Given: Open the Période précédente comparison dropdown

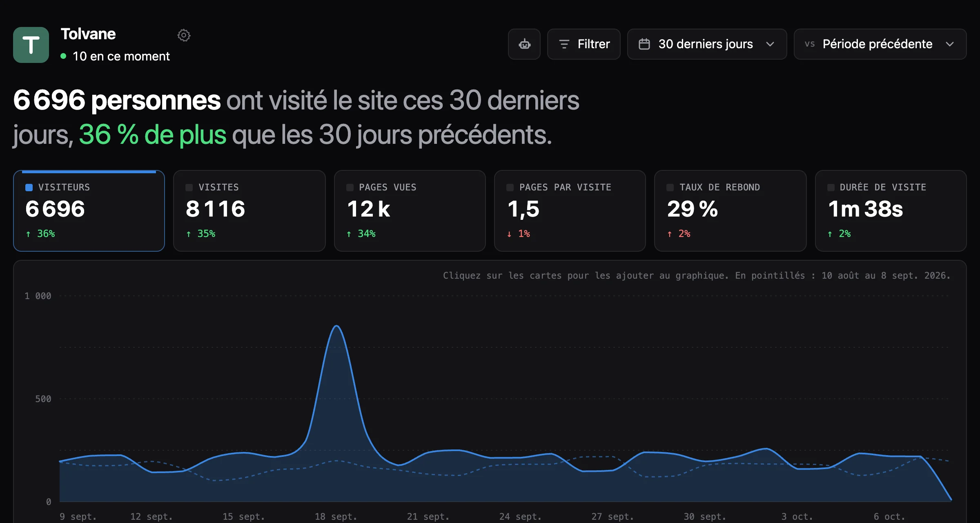Looking at the screenshot, I should pyautogui.click(x=880, y=44).
